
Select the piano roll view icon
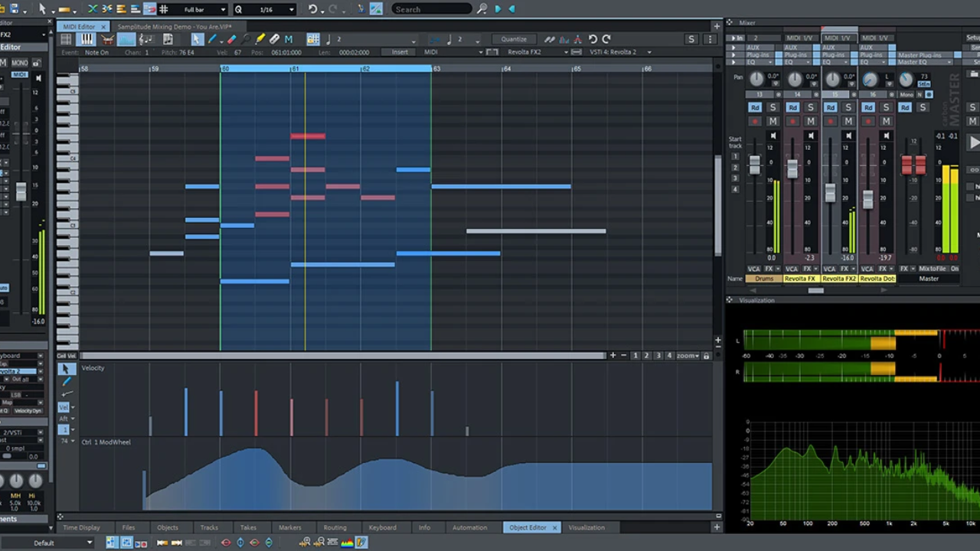87,40
